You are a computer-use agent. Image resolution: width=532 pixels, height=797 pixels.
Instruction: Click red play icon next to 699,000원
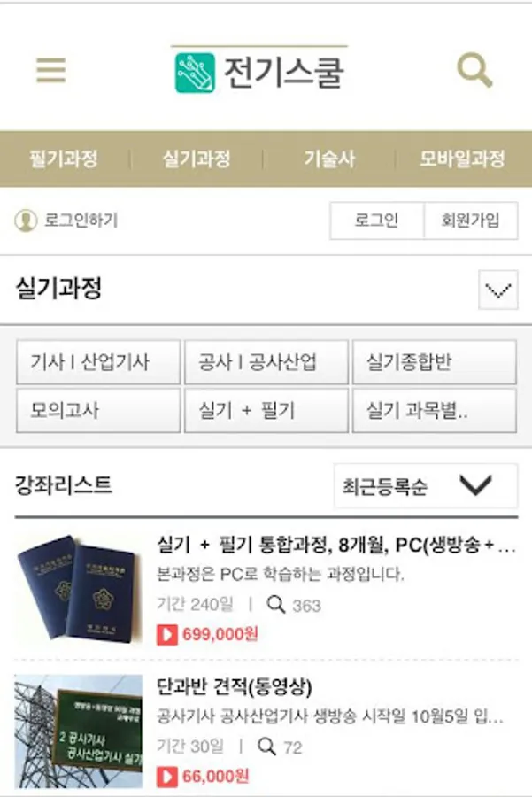pyautogui.click(x=167, y=635)
